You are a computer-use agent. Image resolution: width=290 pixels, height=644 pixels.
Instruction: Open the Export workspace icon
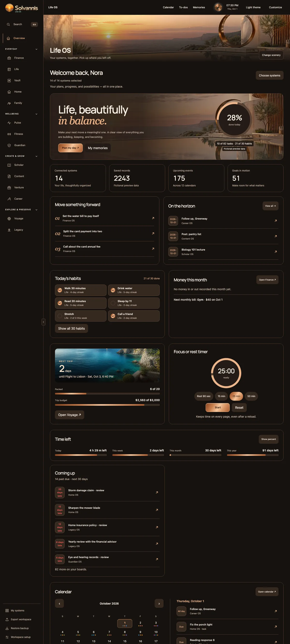7,619
